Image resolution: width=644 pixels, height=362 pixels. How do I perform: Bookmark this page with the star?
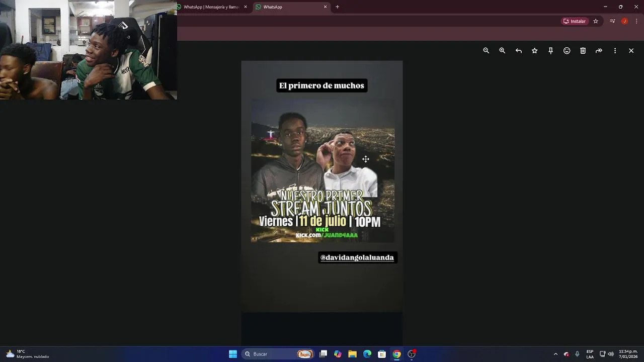point(596,21)
